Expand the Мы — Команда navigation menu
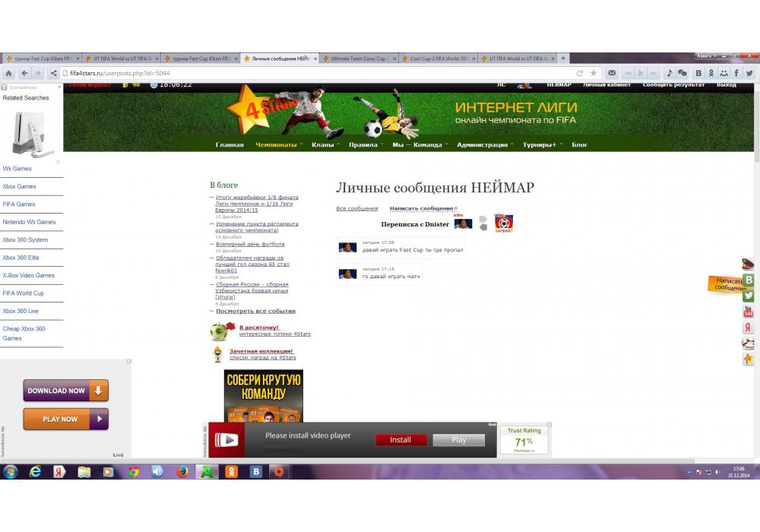Screen dimensions: 760x532 tap(420, 145)
